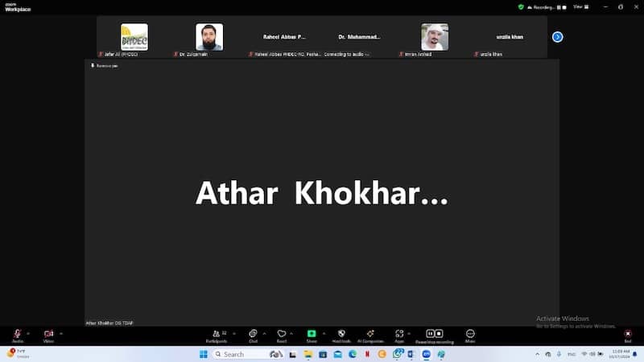Select Imran Arshad's video thumbnail
The width and height of the screenshot is (644, 362).
coord(435,37)
